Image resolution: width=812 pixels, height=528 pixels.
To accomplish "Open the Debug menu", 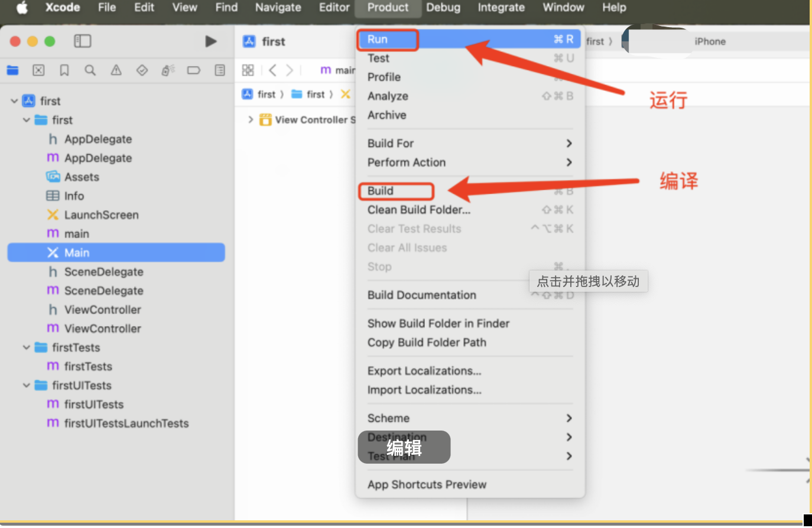I will tap(443, 8).
